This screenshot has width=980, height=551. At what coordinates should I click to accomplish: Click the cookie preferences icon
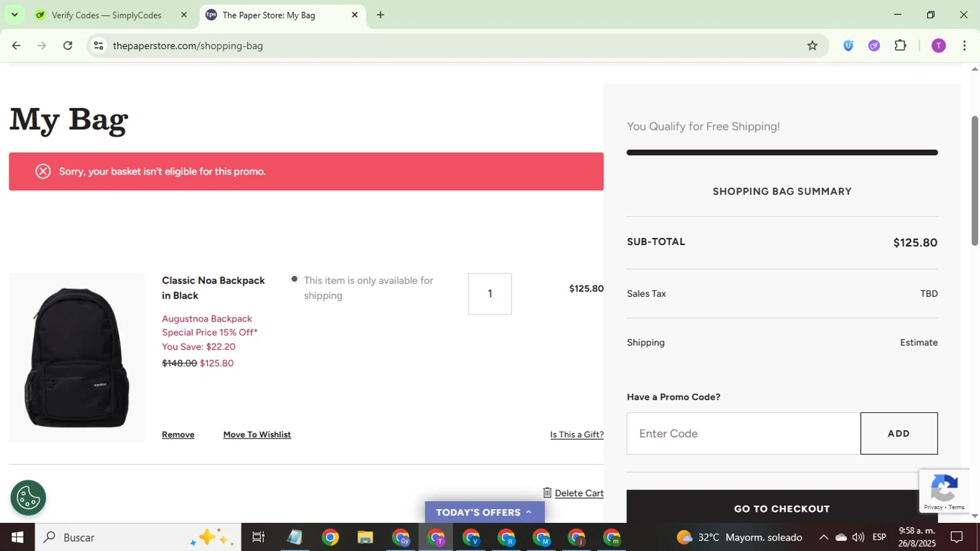click(28, 498)
